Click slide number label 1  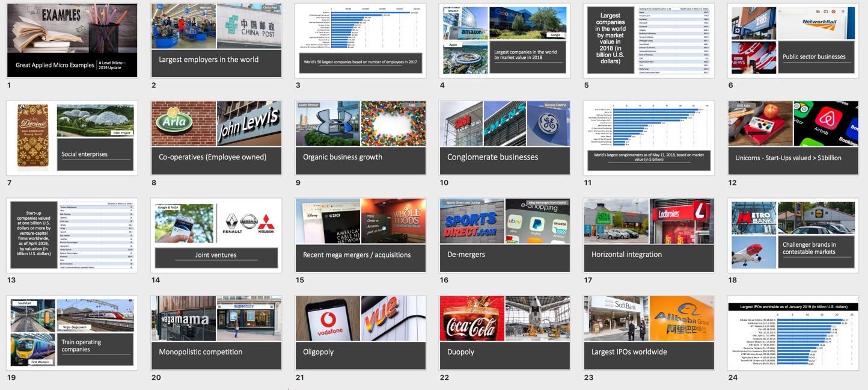point(9,85)
